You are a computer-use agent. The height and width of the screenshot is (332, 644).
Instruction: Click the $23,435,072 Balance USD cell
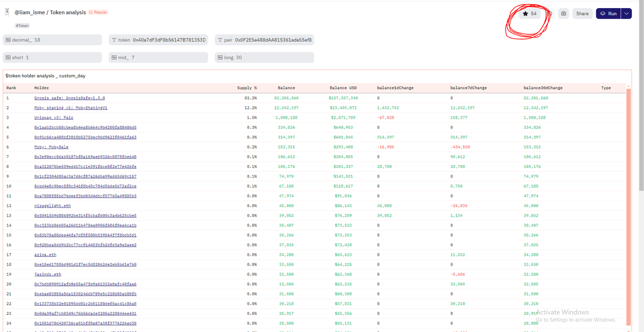tap(343, 108)
